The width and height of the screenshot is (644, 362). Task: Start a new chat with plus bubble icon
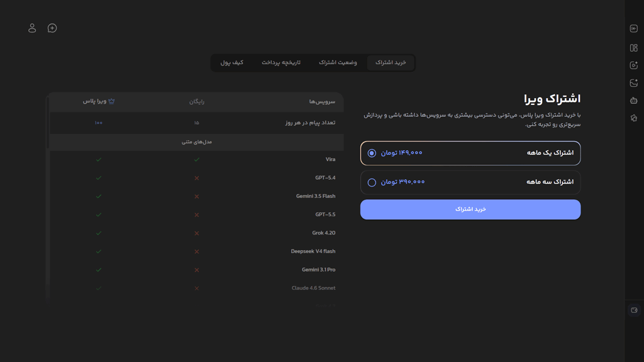[52, 28]
